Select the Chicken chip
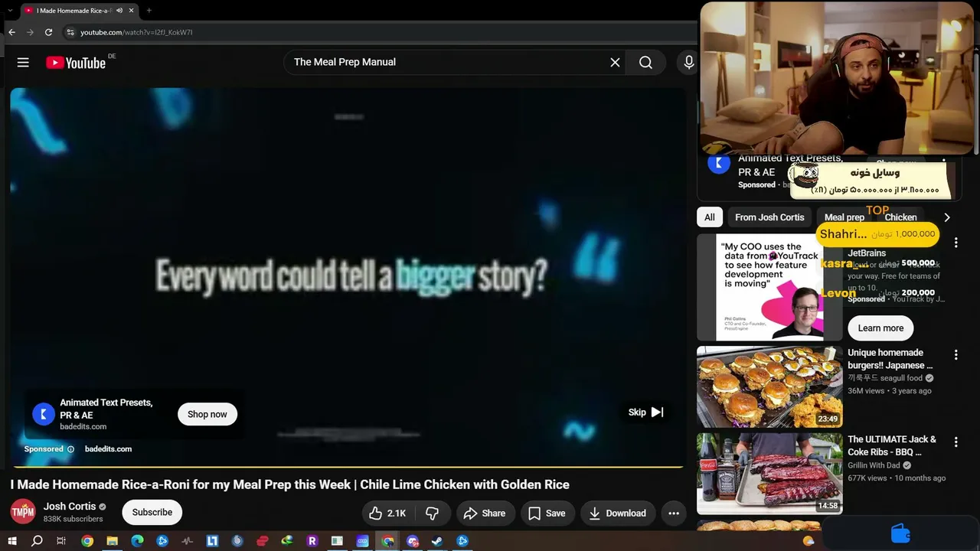 coord(900,217)
